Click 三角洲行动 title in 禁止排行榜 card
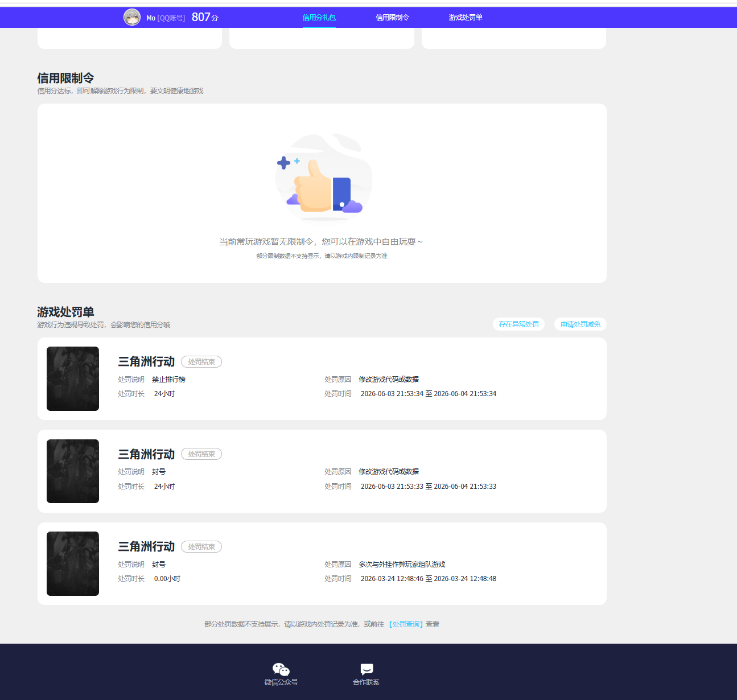 (x=146, y=362)
